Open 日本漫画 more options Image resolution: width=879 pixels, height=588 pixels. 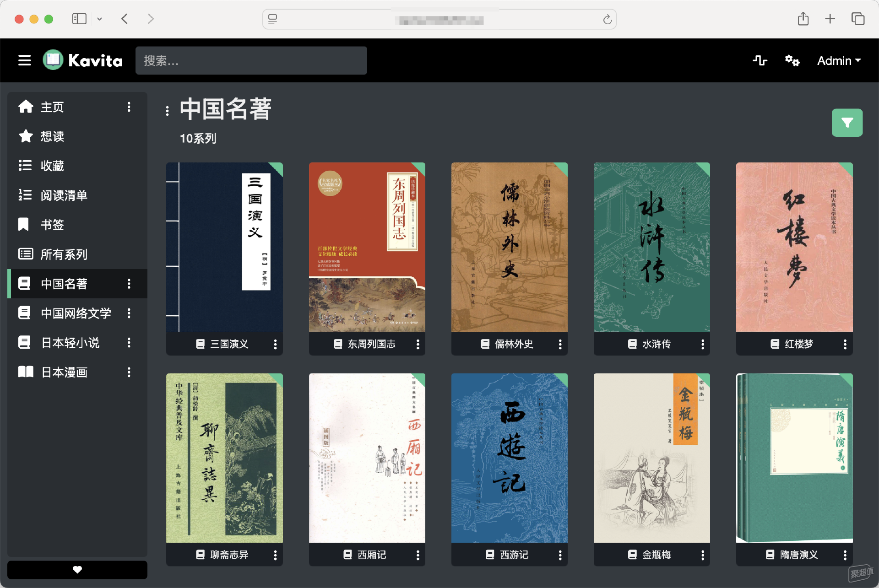coord(129,372)
